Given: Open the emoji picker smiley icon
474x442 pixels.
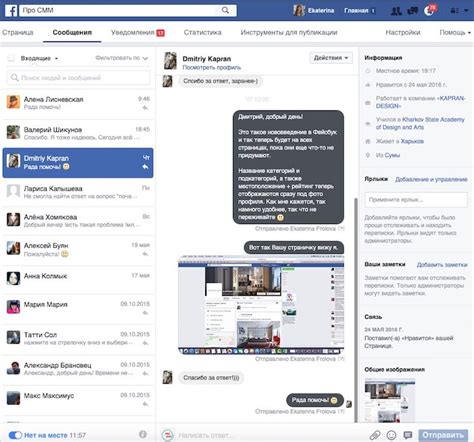Looking at the screenshot, I should tap(391, 435).
